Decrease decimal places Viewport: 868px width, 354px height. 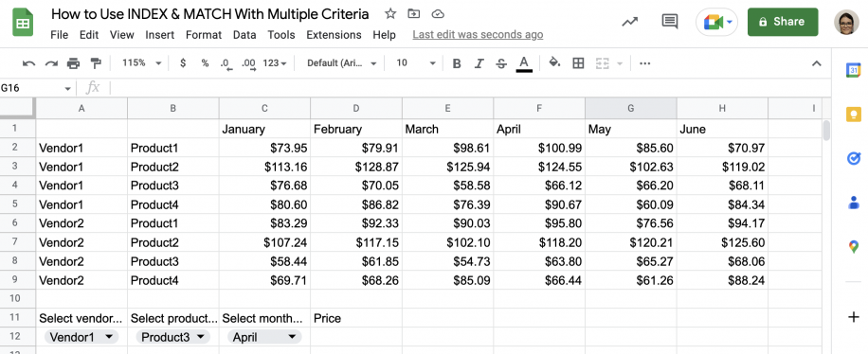pos(226,64)
